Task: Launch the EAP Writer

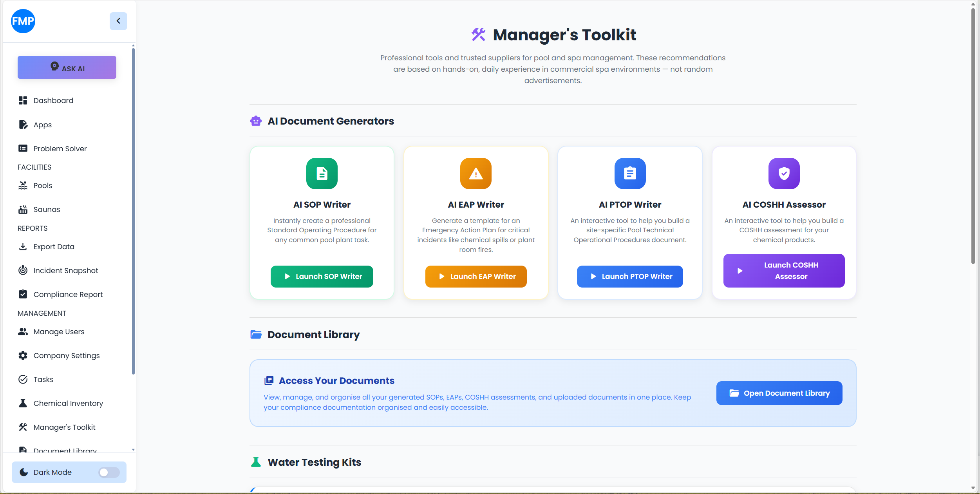Action: (x=476, y=277)
